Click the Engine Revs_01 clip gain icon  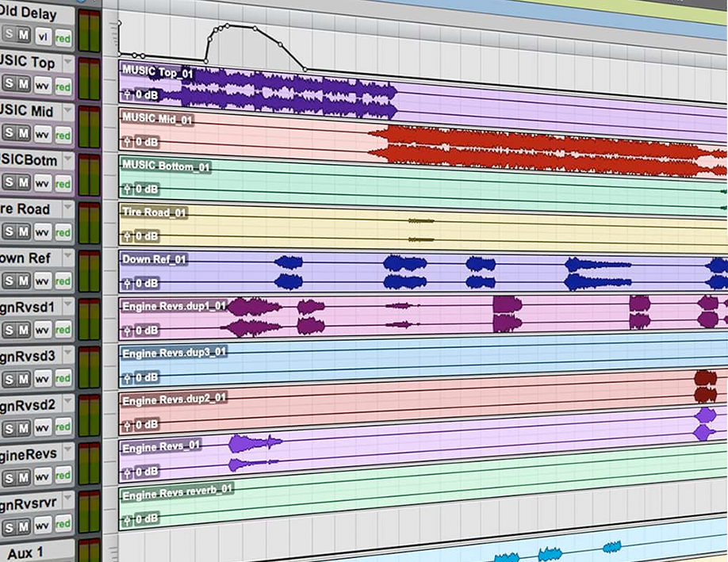click(x=127, y=473)
